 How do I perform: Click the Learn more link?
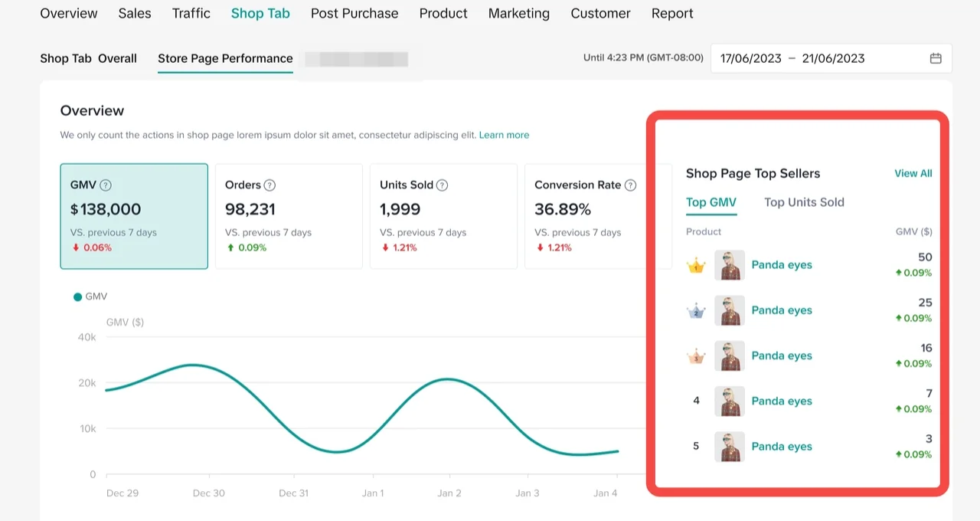[x=504, y=135]
